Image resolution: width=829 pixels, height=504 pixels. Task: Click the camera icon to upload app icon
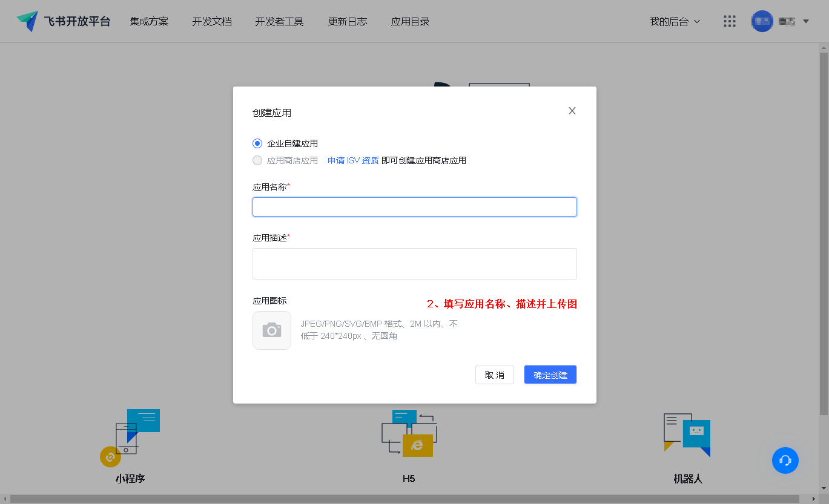(272, 330)
